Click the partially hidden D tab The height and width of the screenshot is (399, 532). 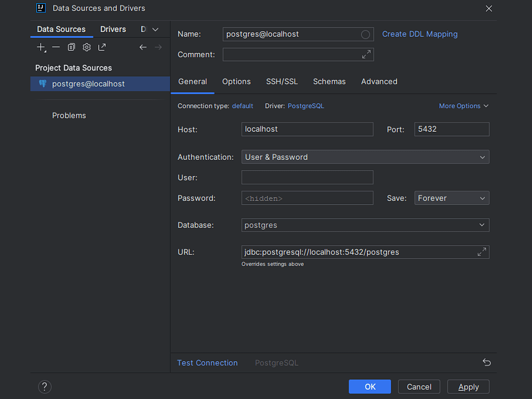[143, 29]
